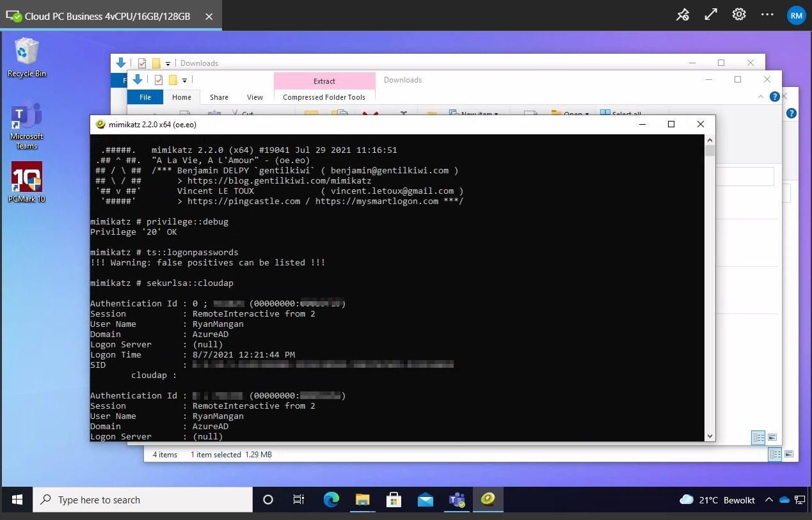
Task: Click the "Privilege '20' OK" output line
Action: coord(134,232)
